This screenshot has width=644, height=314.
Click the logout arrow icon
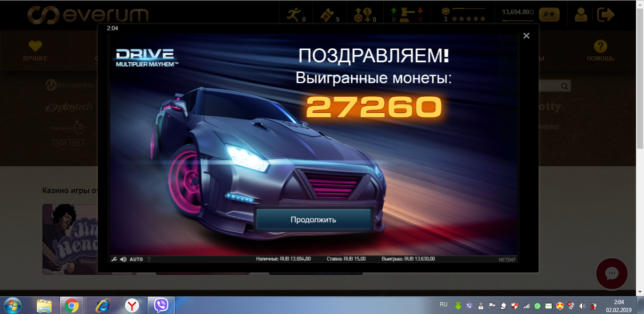pyautogui.click(x=606, y=15)
